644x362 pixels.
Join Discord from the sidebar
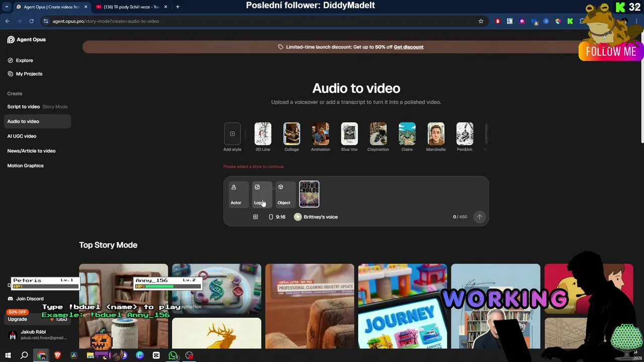pos(26,299)
